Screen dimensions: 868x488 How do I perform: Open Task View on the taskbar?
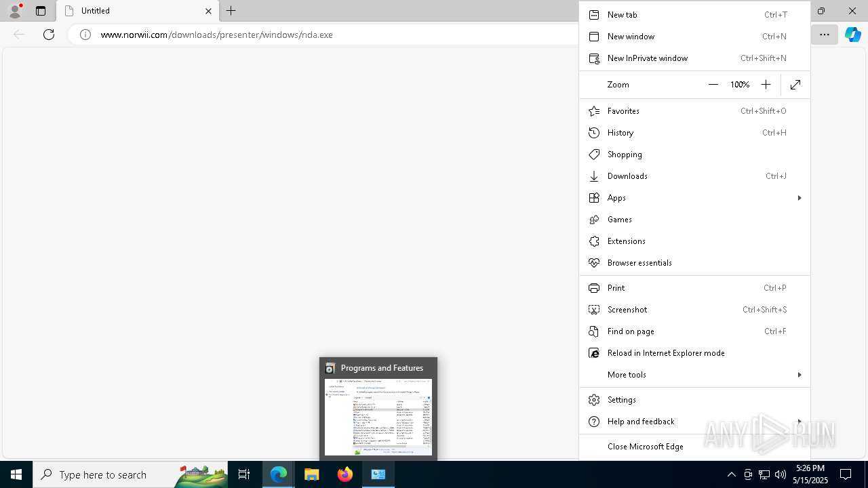click(x=244, y=474)
